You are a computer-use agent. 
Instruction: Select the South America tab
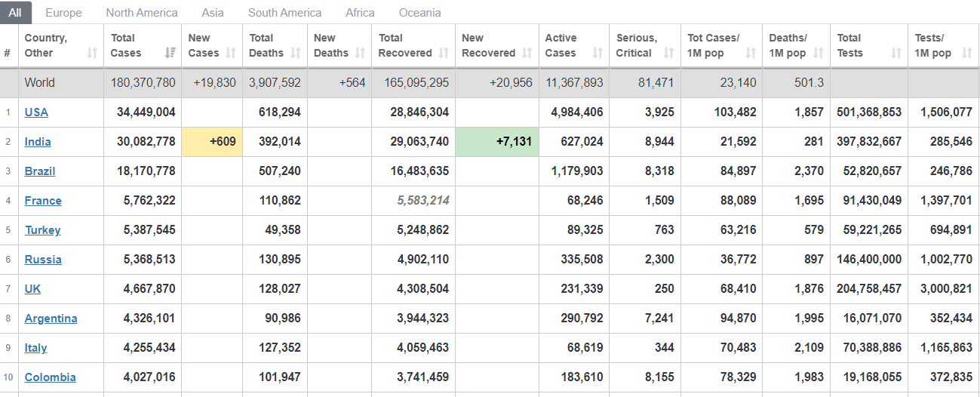tap(284, 13)
